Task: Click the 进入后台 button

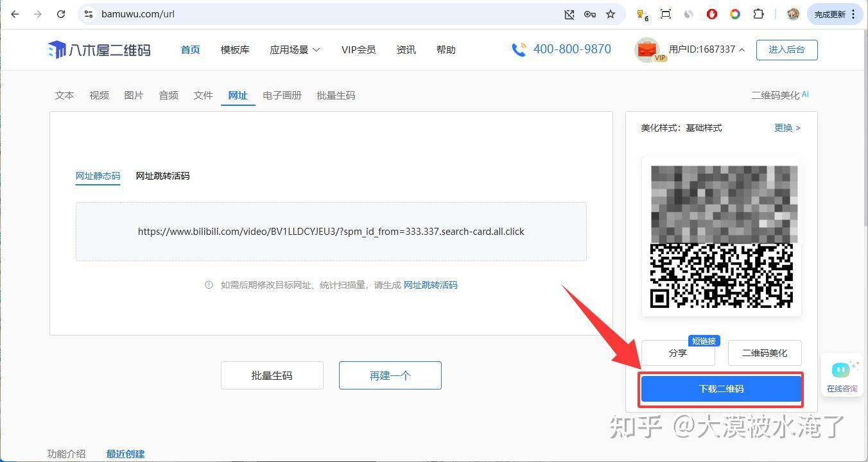Action: pyautogui.click(x=786, y=49)
